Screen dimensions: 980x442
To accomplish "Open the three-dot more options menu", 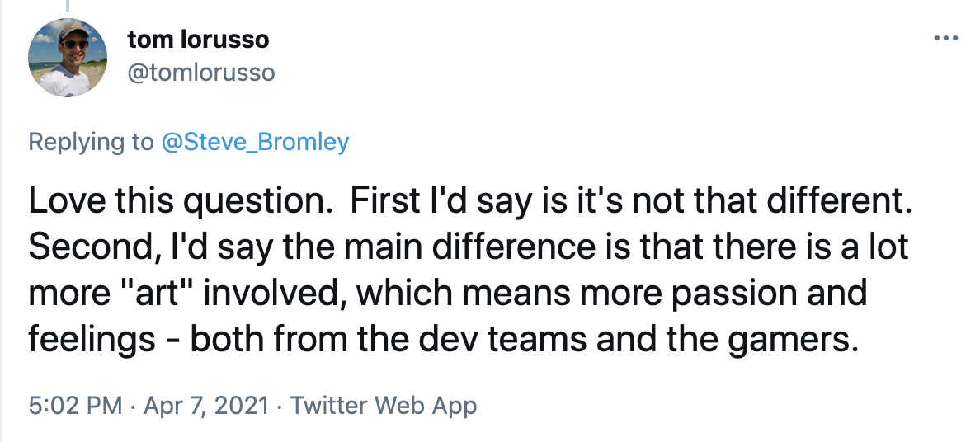I will point(944,39).
